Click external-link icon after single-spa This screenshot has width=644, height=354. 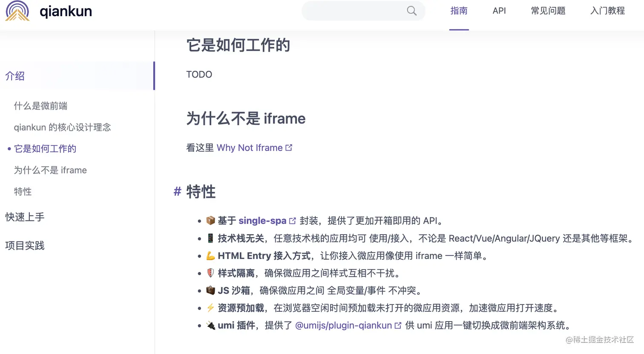click(x=292, y=221)
